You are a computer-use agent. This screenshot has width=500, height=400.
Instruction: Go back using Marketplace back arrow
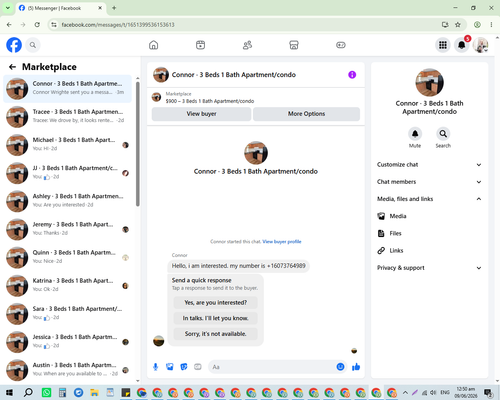click(13, 67)
